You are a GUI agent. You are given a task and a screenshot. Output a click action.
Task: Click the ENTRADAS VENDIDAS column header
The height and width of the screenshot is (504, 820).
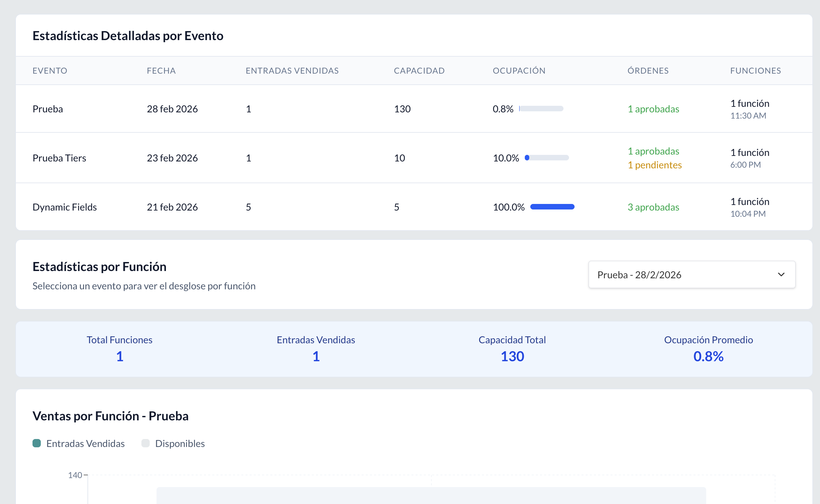(292, 71)
